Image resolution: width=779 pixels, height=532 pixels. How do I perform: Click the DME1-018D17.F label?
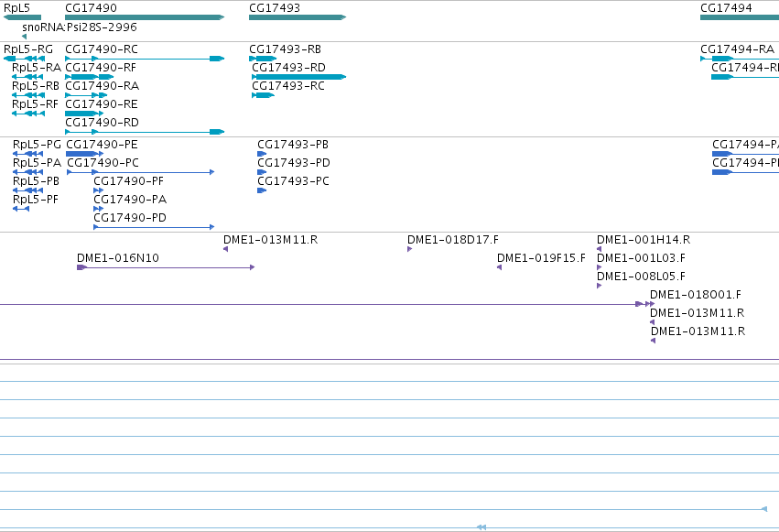point(452,239)
